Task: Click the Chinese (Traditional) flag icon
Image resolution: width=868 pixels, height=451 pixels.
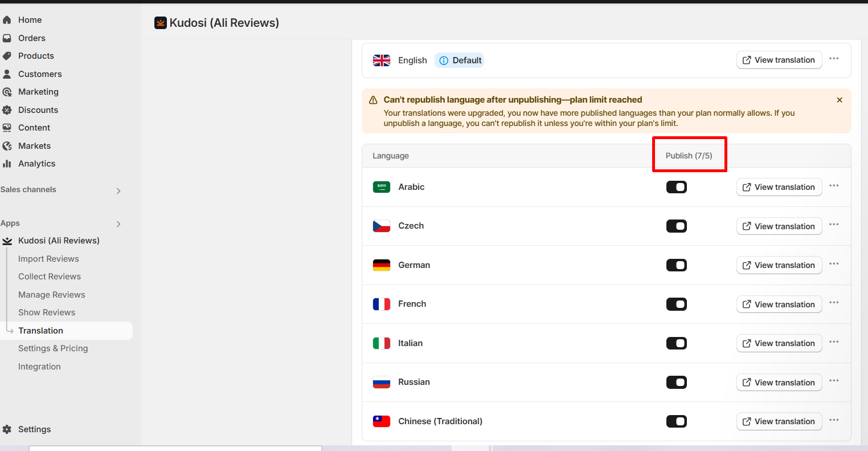Action: 382,421
